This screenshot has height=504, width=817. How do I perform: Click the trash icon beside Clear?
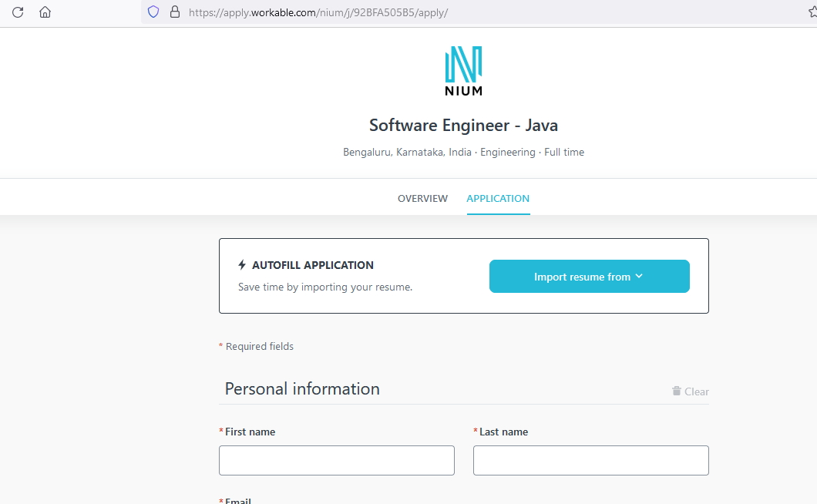pyautogui.click(x=677, y=391)
